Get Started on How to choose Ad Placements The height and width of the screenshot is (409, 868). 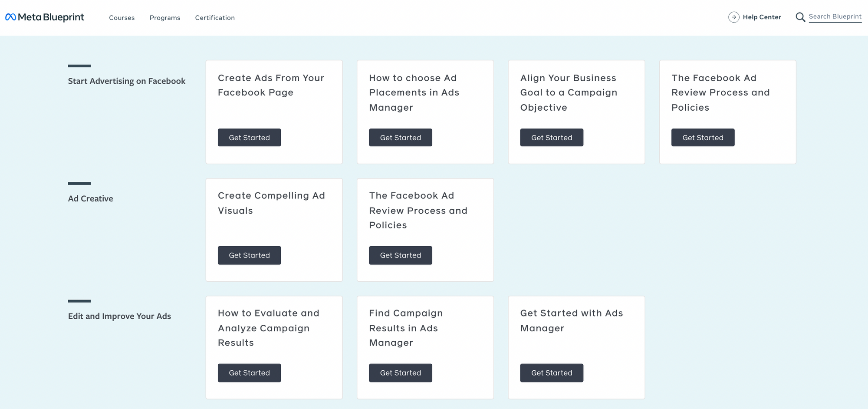pos(401,138)
